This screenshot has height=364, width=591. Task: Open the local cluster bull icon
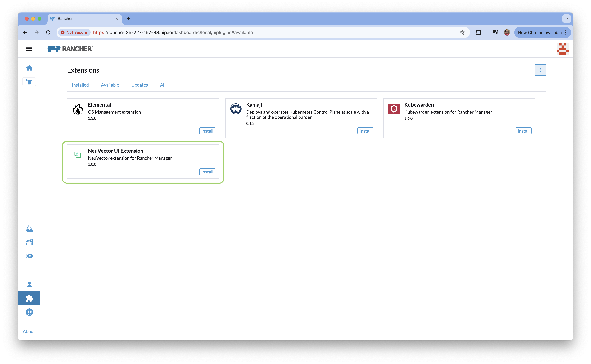pyautogui.click(x=29, y=82)
